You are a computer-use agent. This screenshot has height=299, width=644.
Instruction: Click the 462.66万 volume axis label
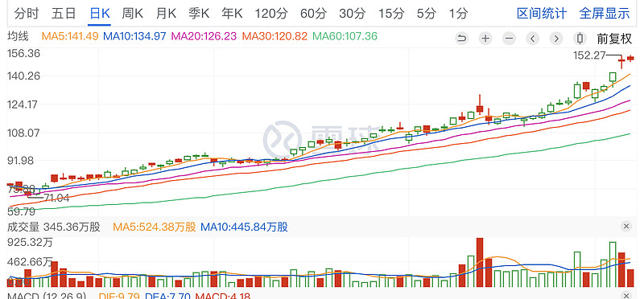pos(30,261)
